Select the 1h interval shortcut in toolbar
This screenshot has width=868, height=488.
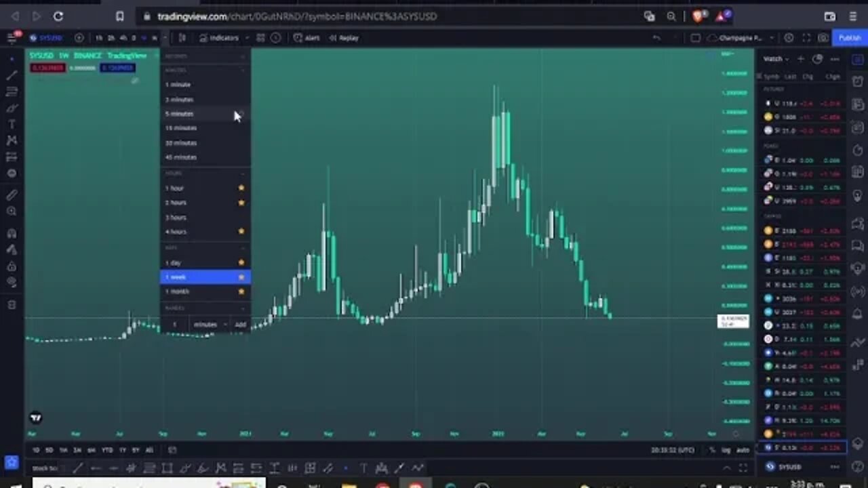point(99,38)
